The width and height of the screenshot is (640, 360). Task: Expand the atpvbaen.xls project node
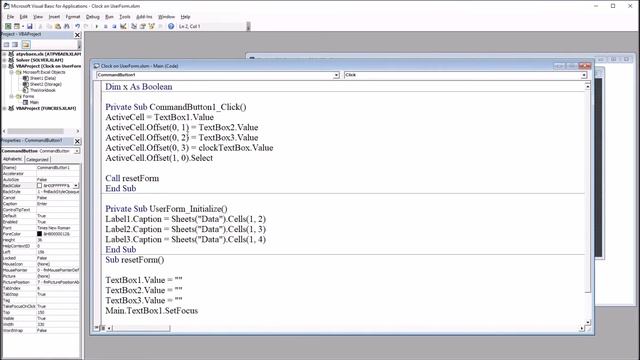coord(4,54)
